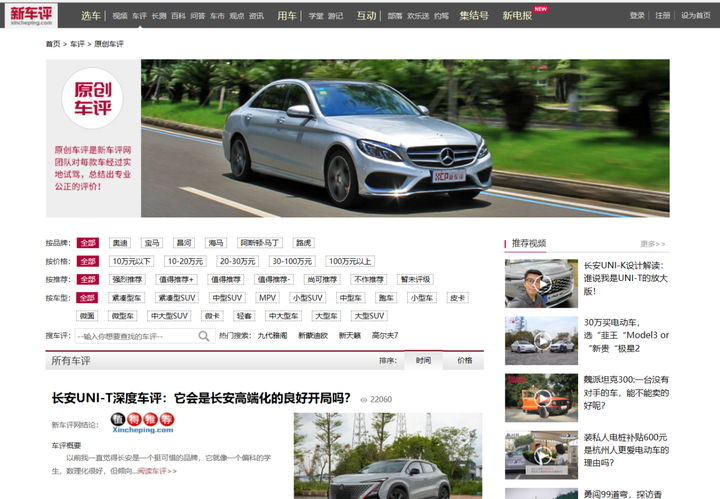Filter by price 10-20万元
Image resolution: width=720 pixels, height=499 pixels.
(x=185, y=261)
